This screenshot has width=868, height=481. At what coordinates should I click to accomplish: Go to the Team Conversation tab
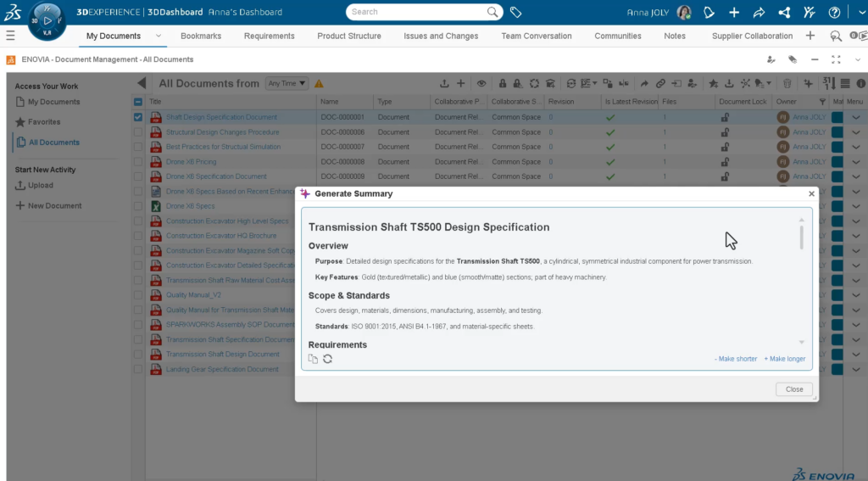(537, 36)
